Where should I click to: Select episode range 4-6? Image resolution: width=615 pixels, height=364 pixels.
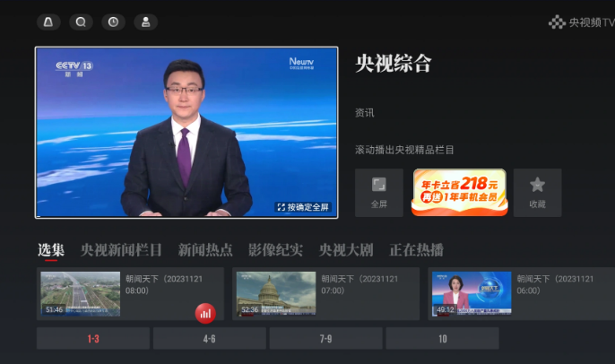click(x=210, y=339)
